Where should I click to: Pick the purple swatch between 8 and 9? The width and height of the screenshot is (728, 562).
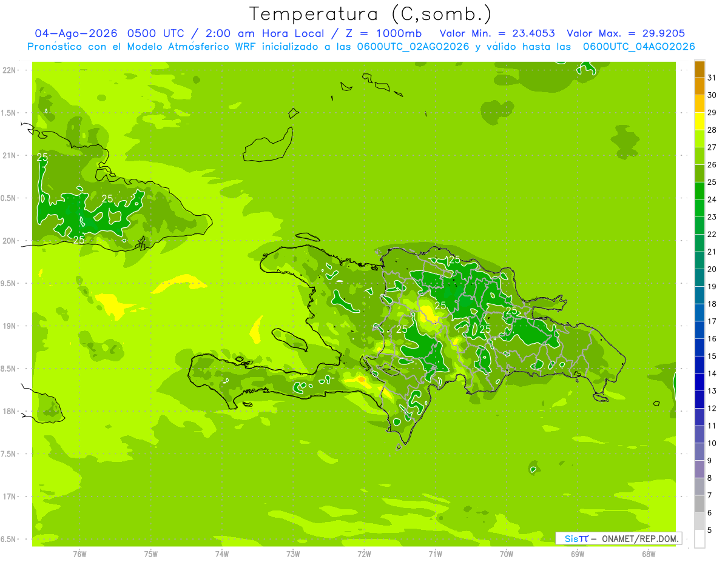700,470
